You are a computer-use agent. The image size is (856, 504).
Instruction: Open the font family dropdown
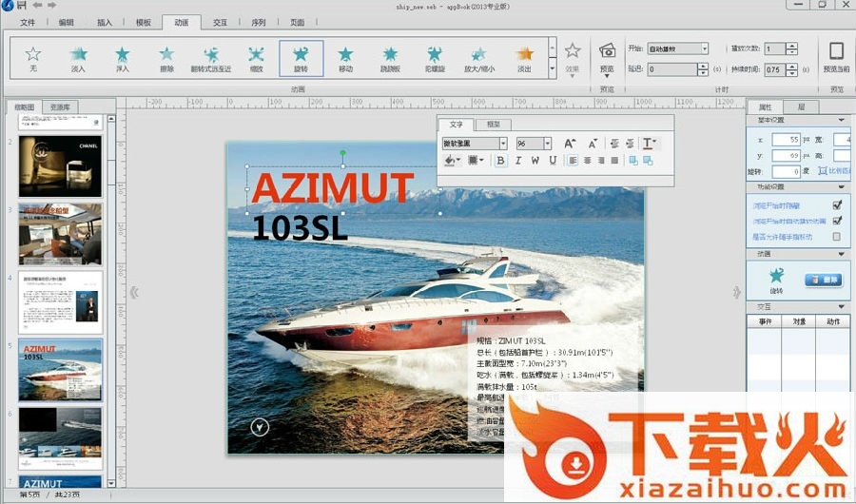[x=503, y=144]
